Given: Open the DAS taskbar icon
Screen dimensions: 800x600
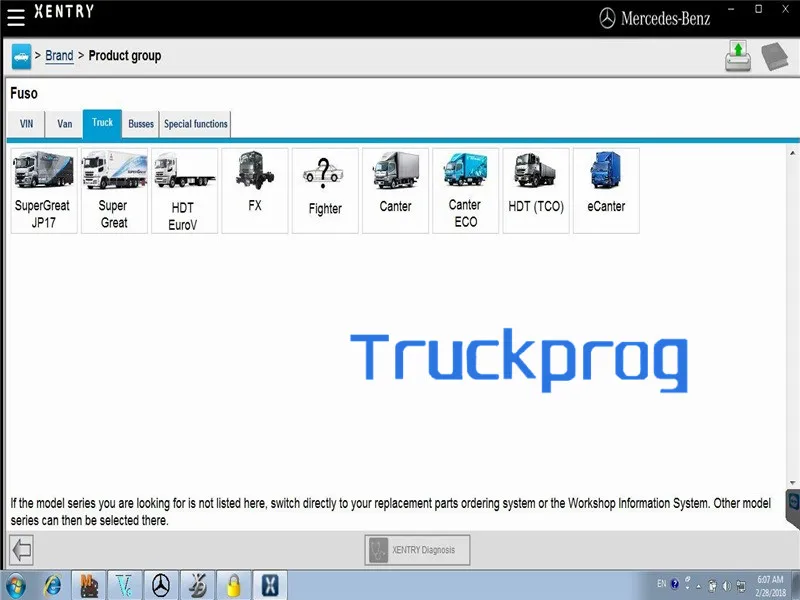Looking at the screenshot, I should pos(197,586).
